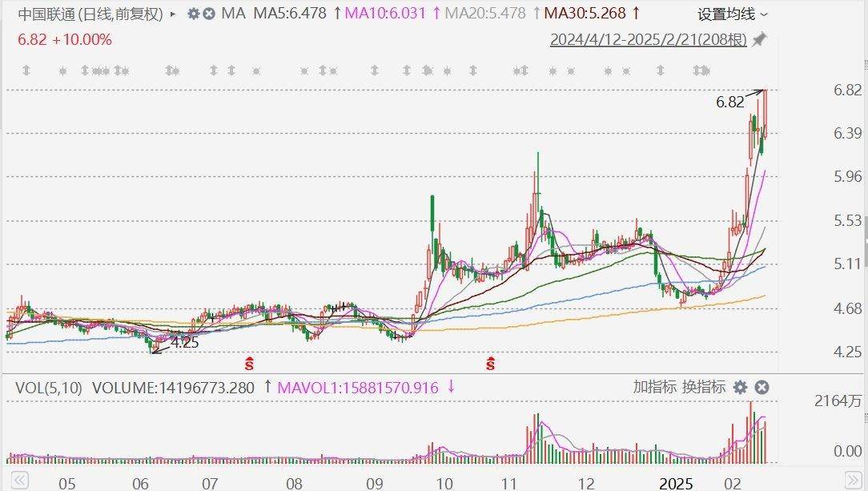Screen dimensions: 868x491
Task: Open VOL indicator settings gear
Action: click(741, 388)
